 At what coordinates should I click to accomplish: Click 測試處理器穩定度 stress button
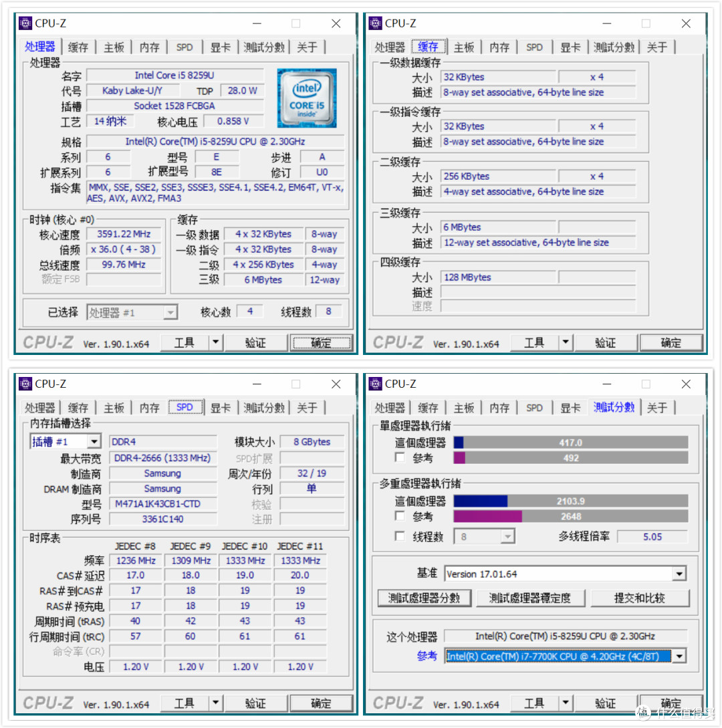click(529, 598)
